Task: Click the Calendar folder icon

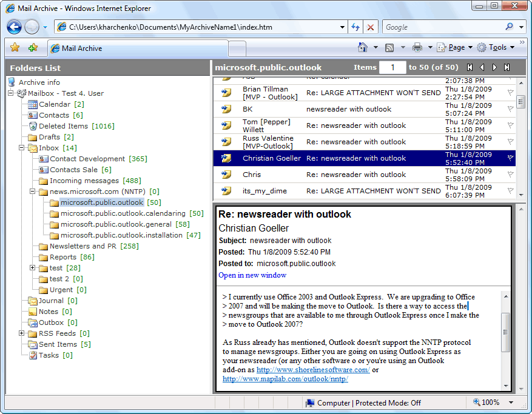Action: 33,104
